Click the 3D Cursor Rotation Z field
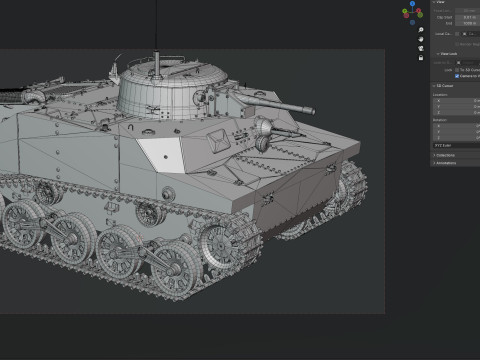The image size is (480, 360). point(456,138)
